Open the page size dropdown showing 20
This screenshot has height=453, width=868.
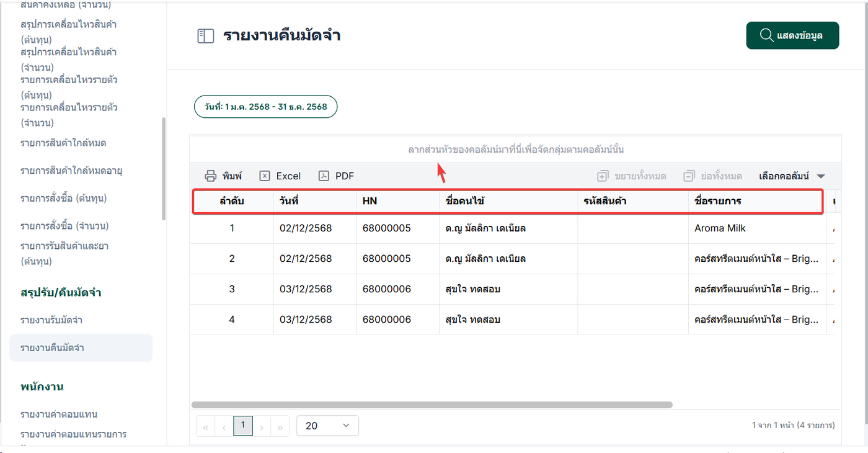(328, 426)
